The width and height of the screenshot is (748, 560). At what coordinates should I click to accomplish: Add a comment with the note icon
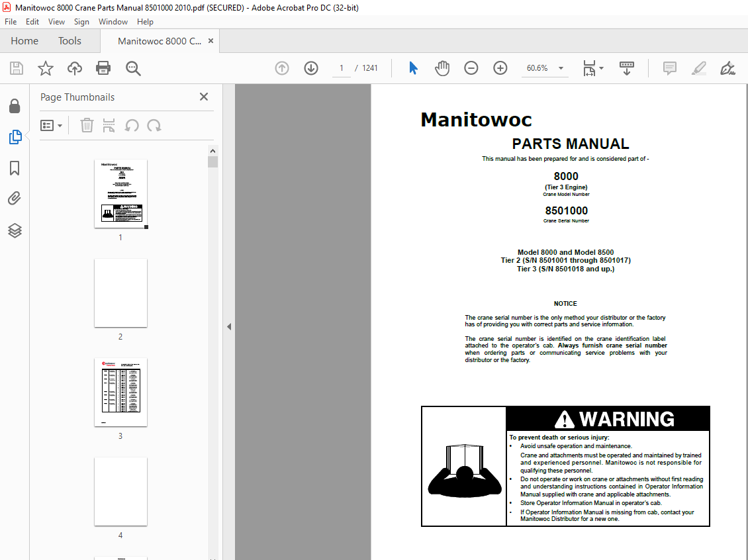(x=670, y=68)
